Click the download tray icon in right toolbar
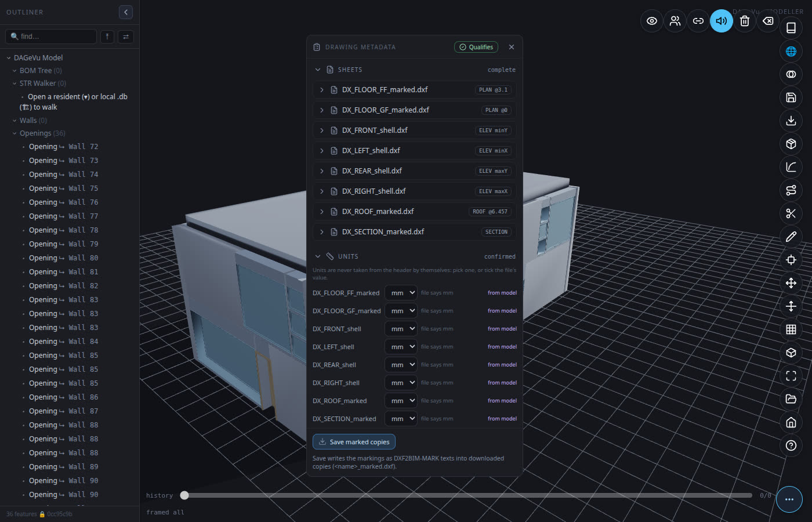 click(791, 121)
